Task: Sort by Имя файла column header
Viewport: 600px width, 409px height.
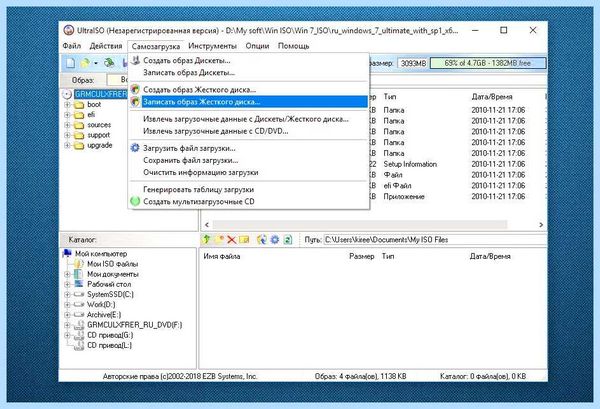Action: tap(222, 256)
